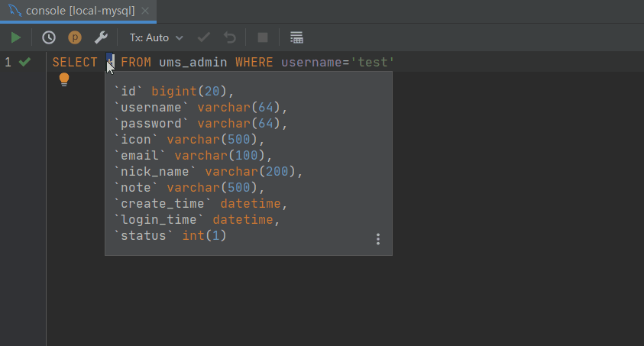Click the orange P playground icon
644x346 pixels.
(x=75, y=37)
